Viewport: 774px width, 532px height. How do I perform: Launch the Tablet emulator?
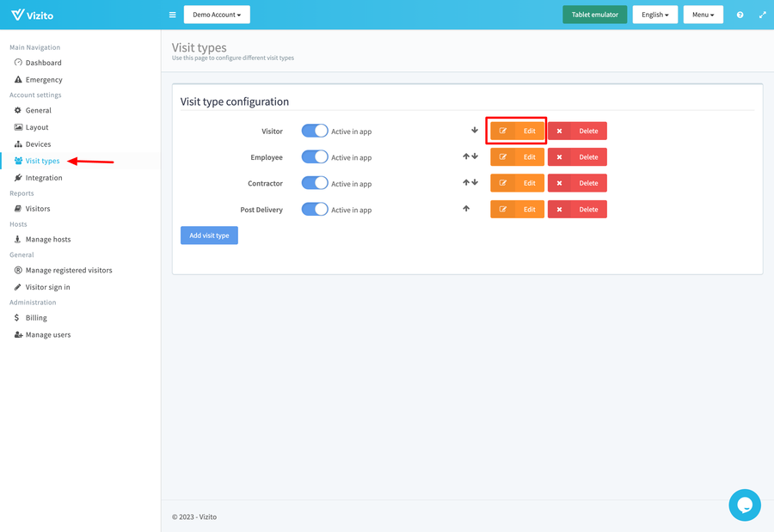[594, 15]
